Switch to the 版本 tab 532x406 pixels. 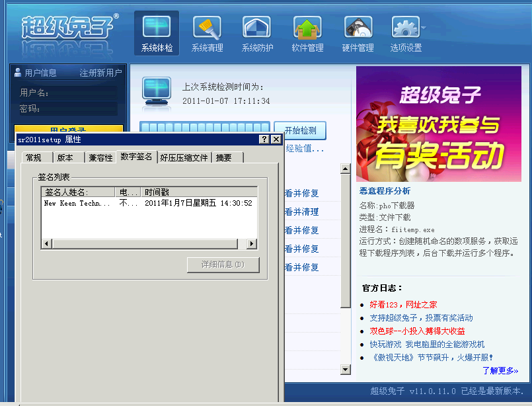(69, 157)
